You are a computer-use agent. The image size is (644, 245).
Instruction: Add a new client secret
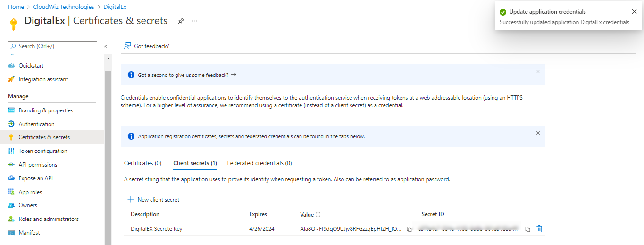[x=153, y=200]
